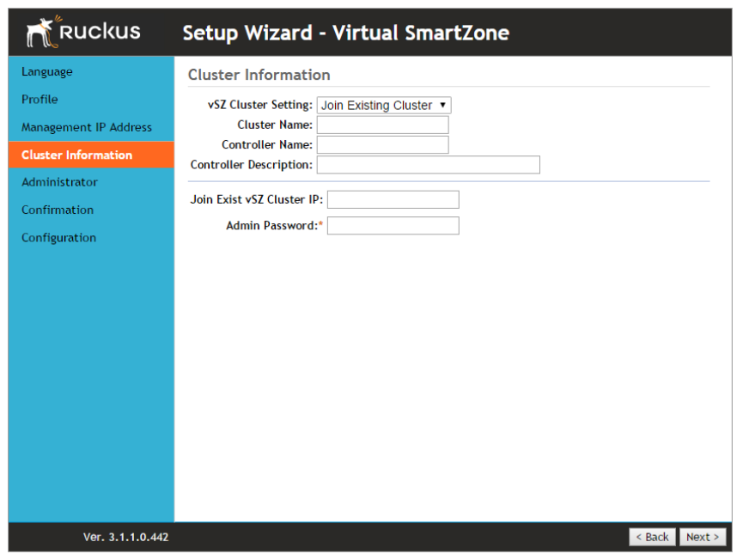Focus the Admin Password field
The height and width of the screenshot is (560, 743).
393,226
